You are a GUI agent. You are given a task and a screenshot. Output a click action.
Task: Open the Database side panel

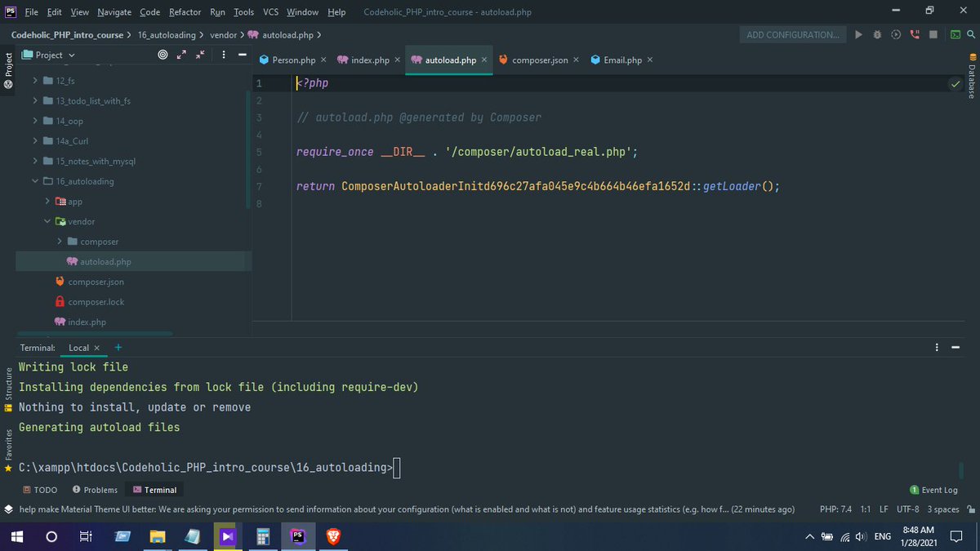click(x=972, y=76)
